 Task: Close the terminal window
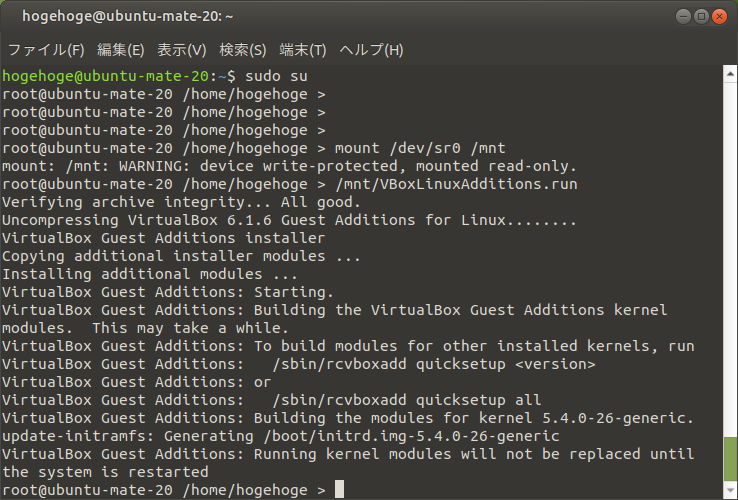pyautogui.click(x=720, y=16)
